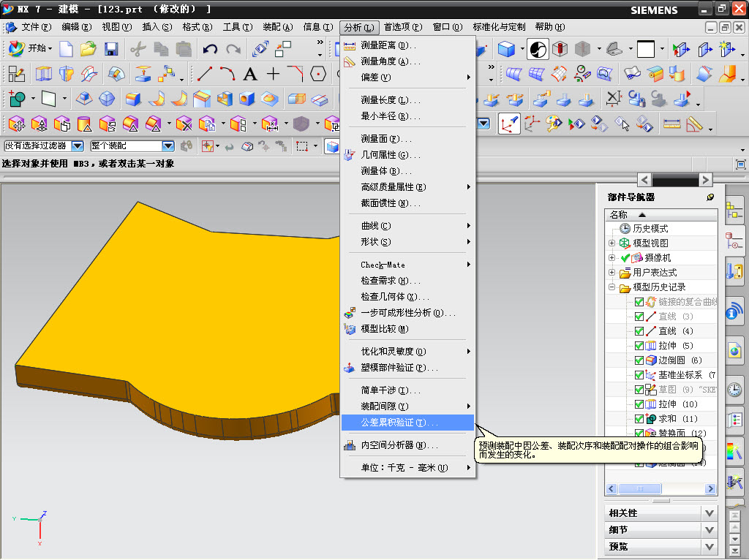Image resolution: width=749 pixels, height=560 pixels.
Task: Click the Undo arrow icon
Action: (x=210, y=49)
